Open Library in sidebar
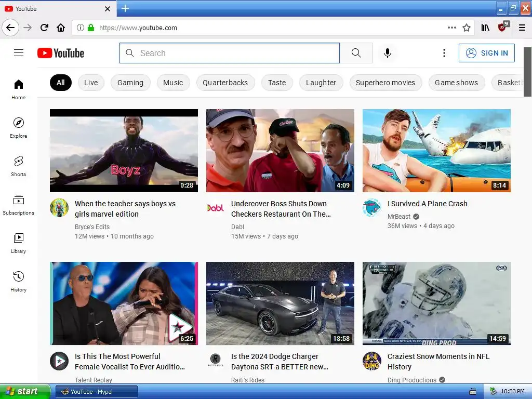Image resolution: width=532 pixels, height=399 pixels. (x=18, y=243)
